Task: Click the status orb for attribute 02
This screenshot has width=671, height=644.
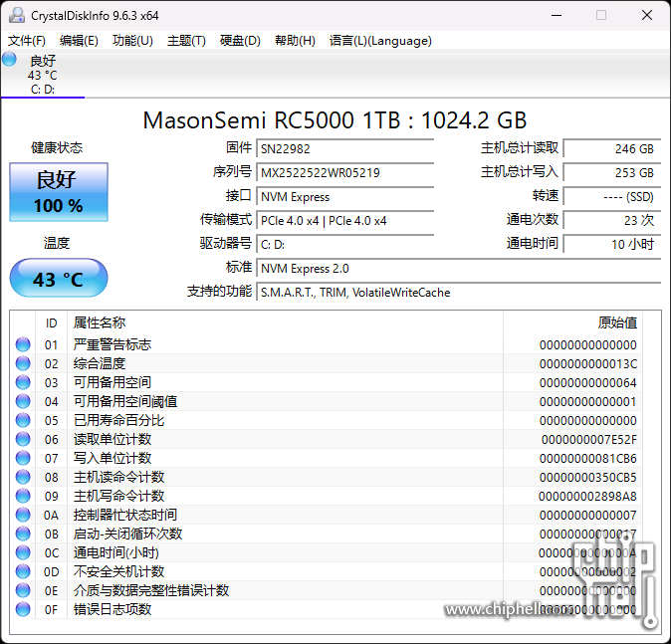Action: (23, 363)
